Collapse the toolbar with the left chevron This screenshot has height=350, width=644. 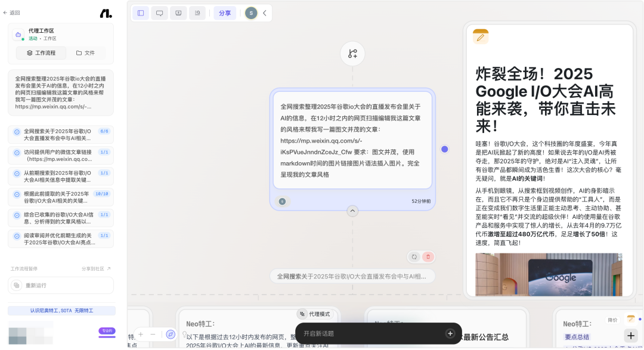265,13
